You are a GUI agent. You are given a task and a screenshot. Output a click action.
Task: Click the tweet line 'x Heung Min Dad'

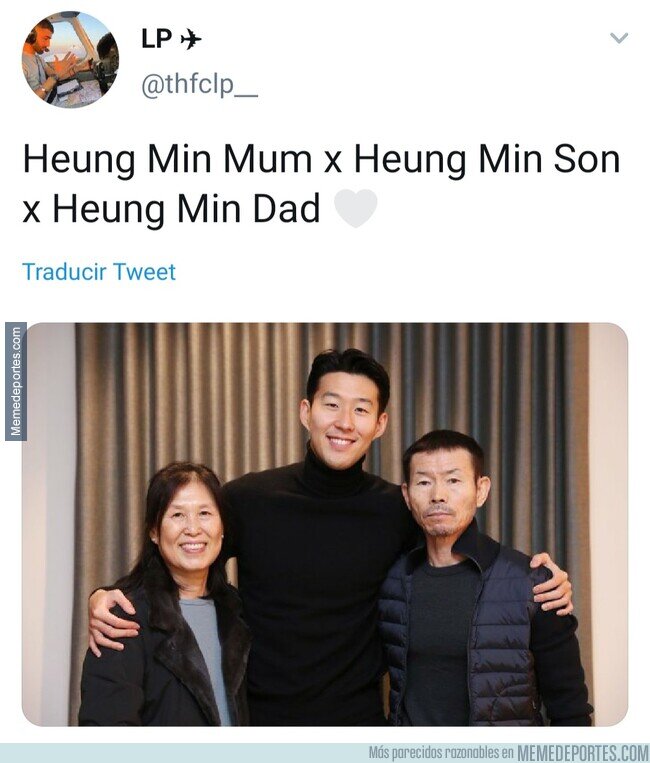(x=171, y=209)
